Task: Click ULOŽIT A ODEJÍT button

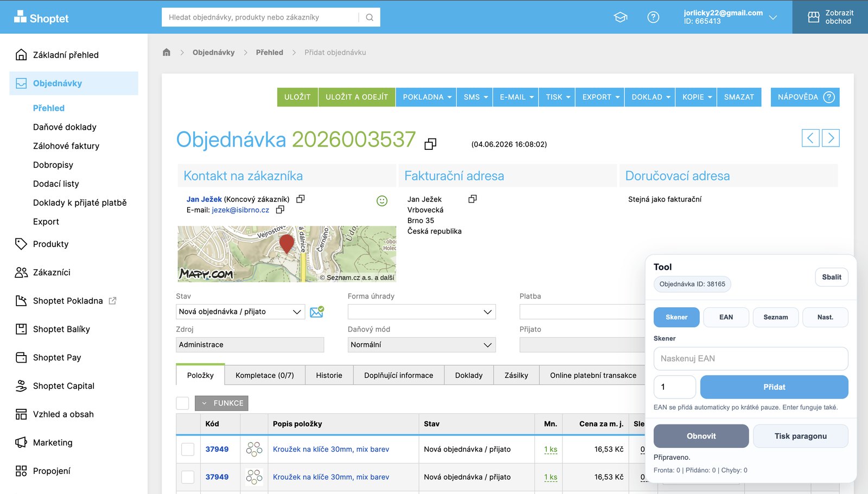Action: 357,97
